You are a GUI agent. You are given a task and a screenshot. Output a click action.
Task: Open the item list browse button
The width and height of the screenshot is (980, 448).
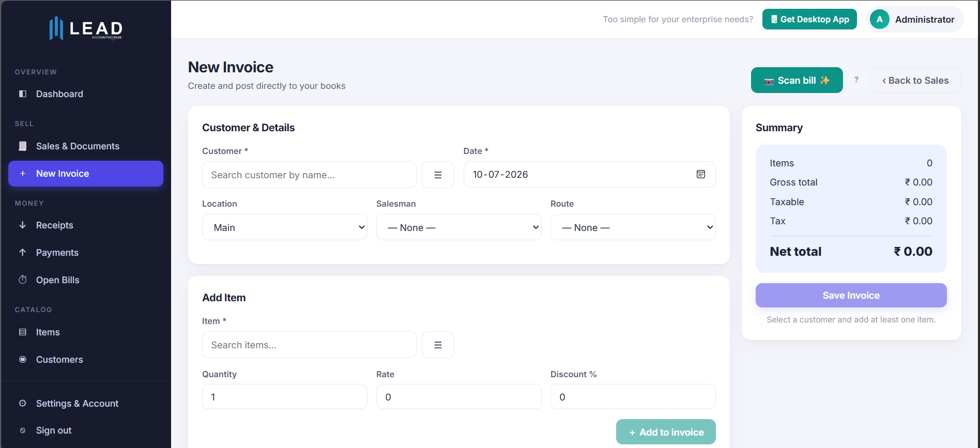pyautogui.click(x=438, y=345)
